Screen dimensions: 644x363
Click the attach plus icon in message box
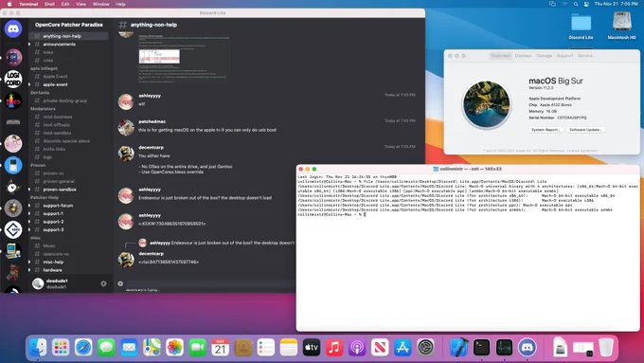120,283
